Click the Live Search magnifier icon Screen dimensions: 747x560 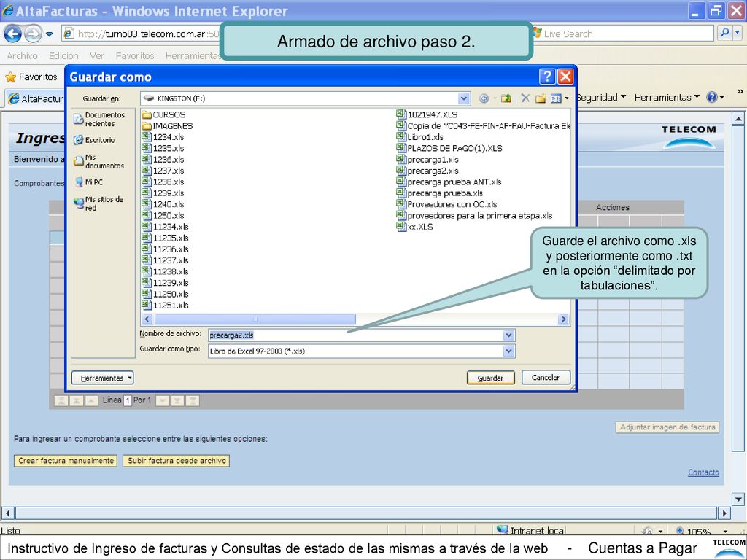[724, 34]
